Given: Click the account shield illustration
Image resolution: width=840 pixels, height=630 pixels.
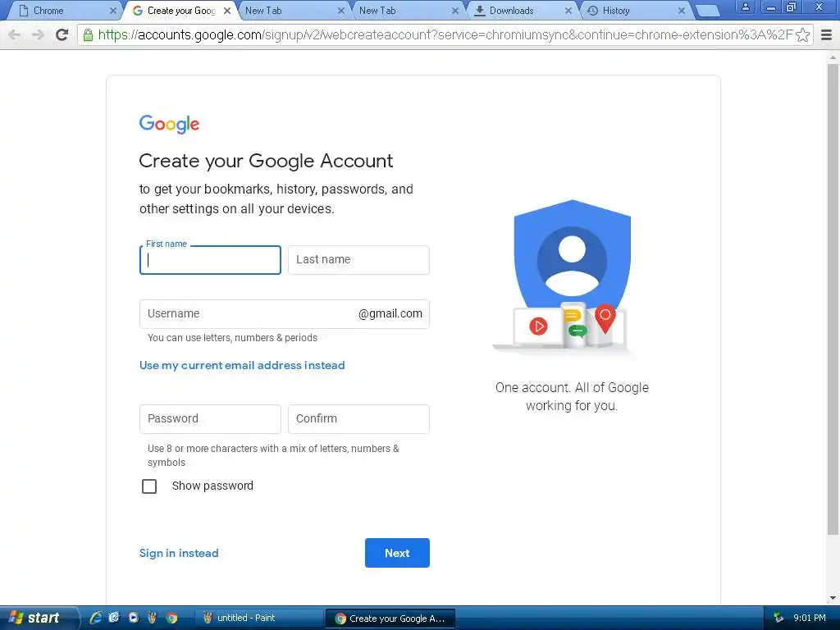Looking at the screenshot, I should click(x=568, y=277).
